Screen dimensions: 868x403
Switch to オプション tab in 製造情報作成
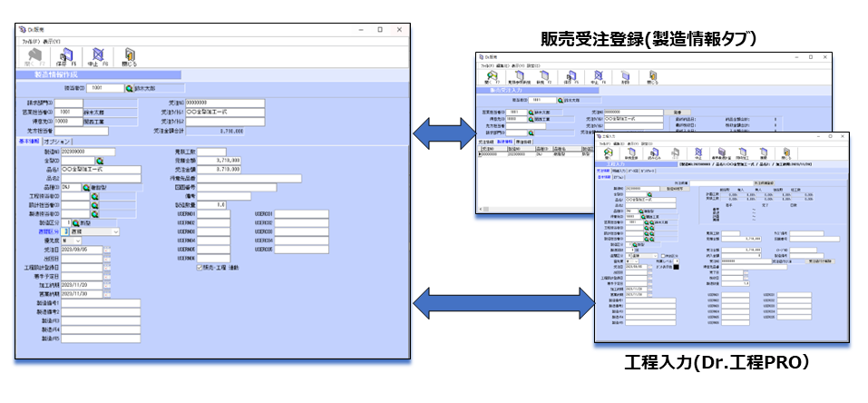pos(57,142)
